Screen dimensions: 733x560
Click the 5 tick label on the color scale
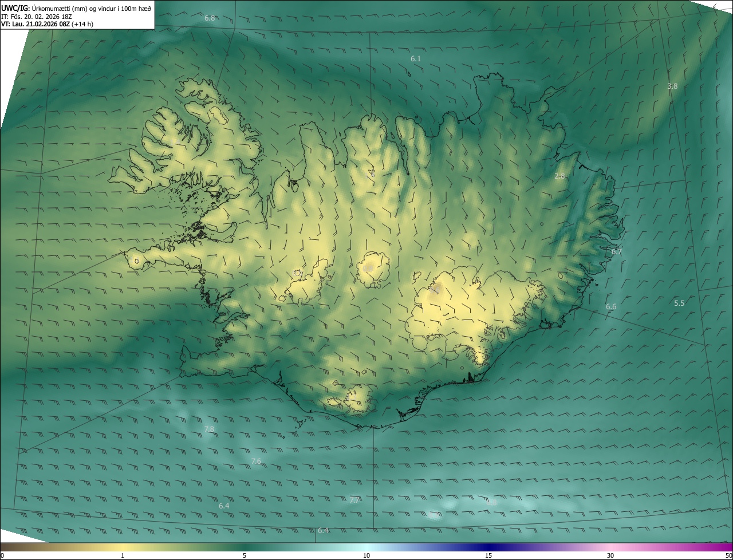[x=245, y=556]
